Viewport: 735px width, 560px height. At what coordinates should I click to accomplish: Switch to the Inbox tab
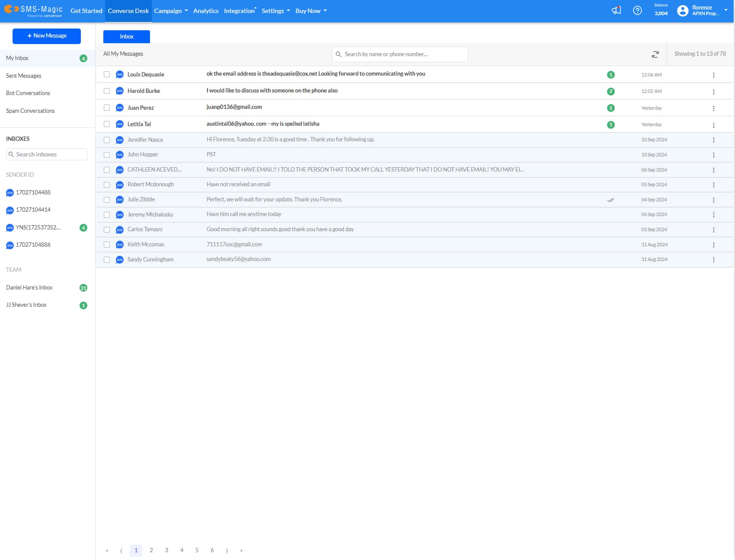point(127,37)
